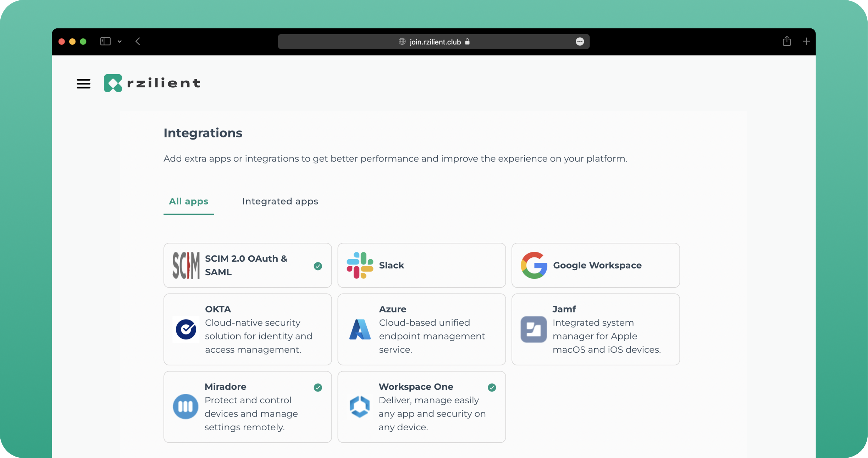The height and width of the screenshot is (458, 868).
Task: Click the browser share button
Action: [786, 41]
